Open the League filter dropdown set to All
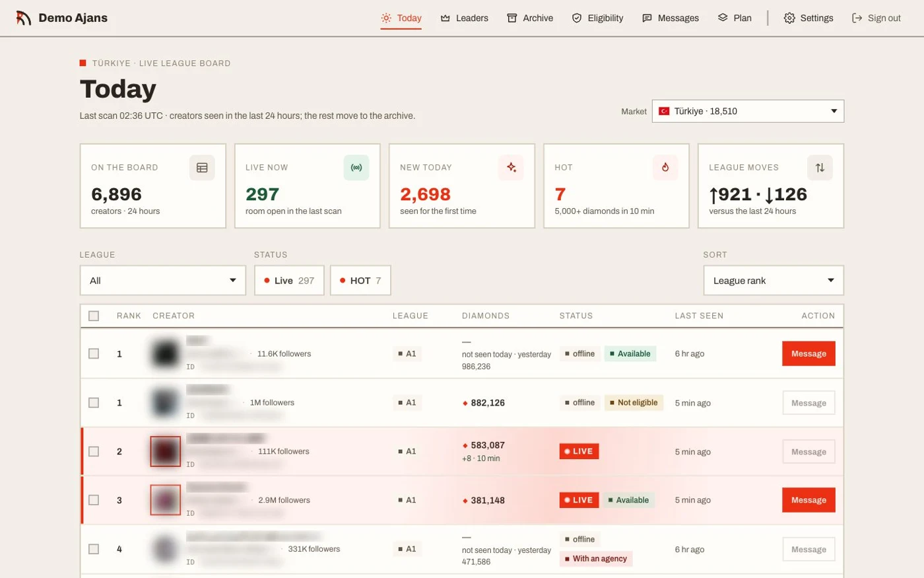Image resolution: width=924 pixels, height=578 pixels. click(x=162, y=281)
